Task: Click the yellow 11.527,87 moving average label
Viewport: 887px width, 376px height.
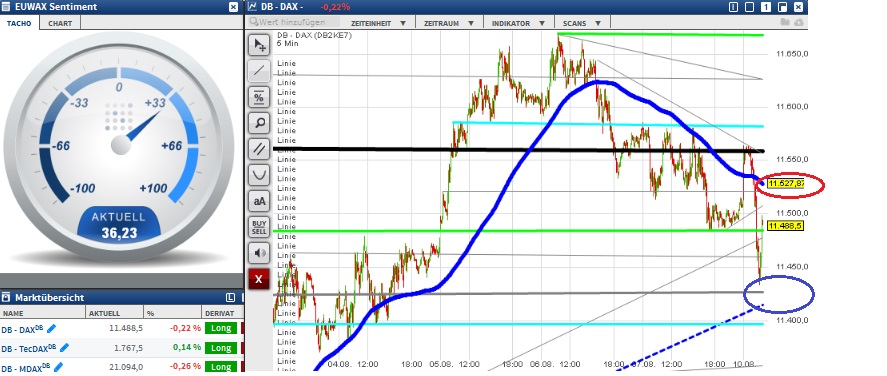Action: coord(787,184)
